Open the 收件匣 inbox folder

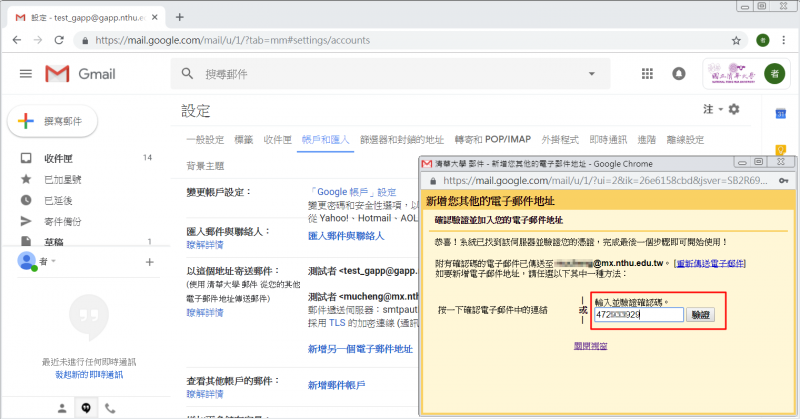point(58,158)
